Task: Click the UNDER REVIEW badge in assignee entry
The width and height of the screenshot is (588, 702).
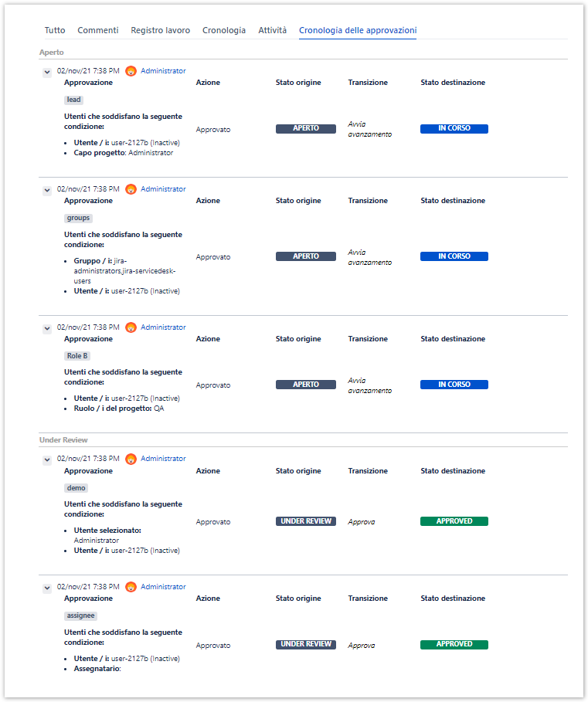Action: pos(306,644)
